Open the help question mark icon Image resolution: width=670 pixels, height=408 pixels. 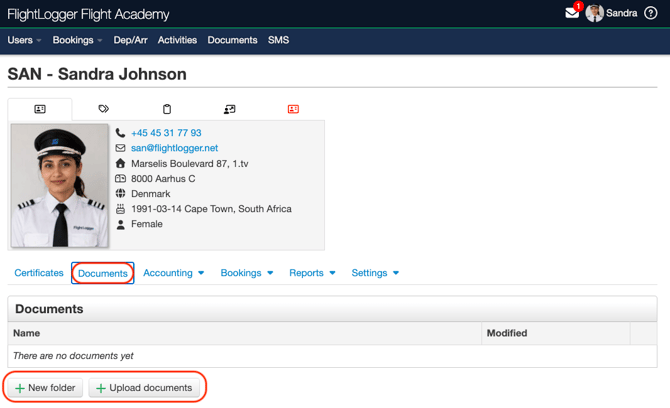click(x=651, y=13)
